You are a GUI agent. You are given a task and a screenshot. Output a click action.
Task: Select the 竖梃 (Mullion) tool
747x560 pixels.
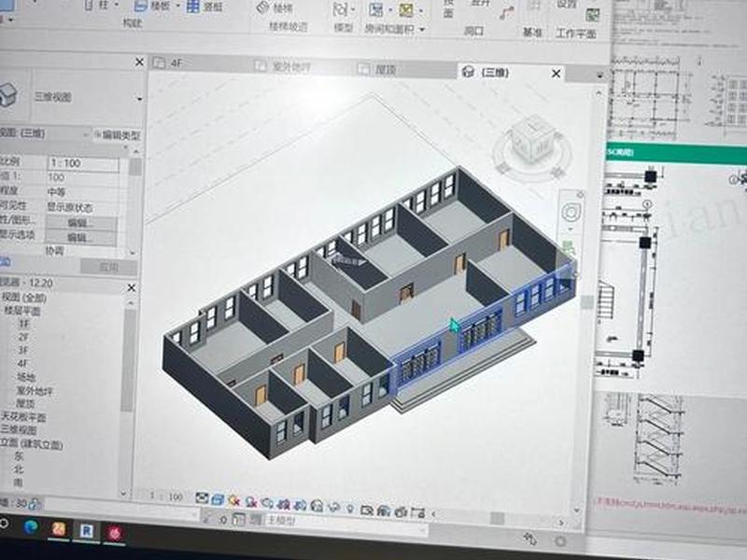(x=205, y=7)
